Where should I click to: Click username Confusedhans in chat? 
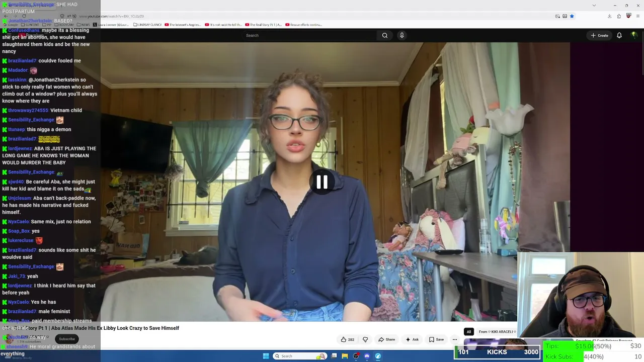pos(24,30)
